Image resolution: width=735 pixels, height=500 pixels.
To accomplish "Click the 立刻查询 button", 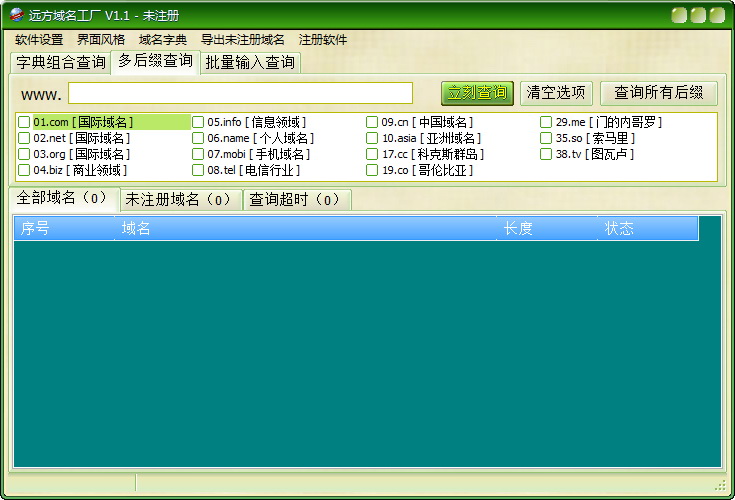I will tap(477, 93).
